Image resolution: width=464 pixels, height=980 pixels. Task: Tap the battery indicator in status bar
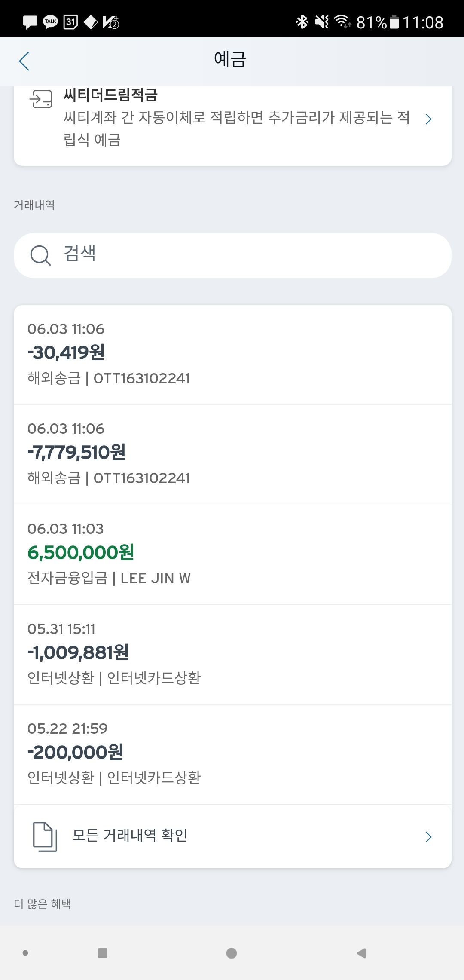click(394, 22)
